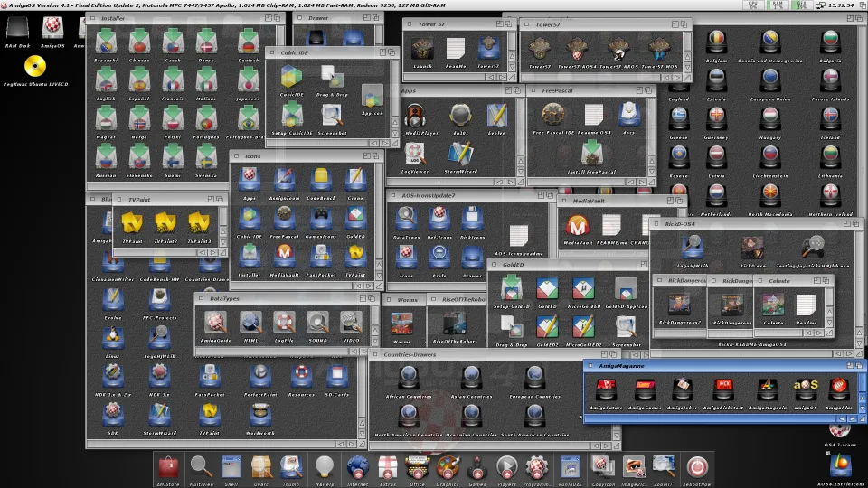
Task: Expand the Internet sub-dock in the dock
Action: point(357,467)
